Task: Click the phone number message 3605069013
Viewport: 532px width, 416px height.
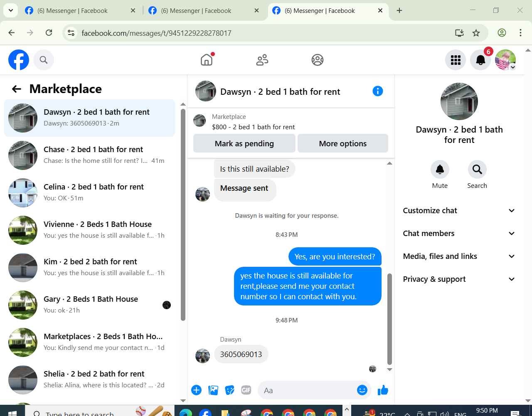Action: click(241, 354)
